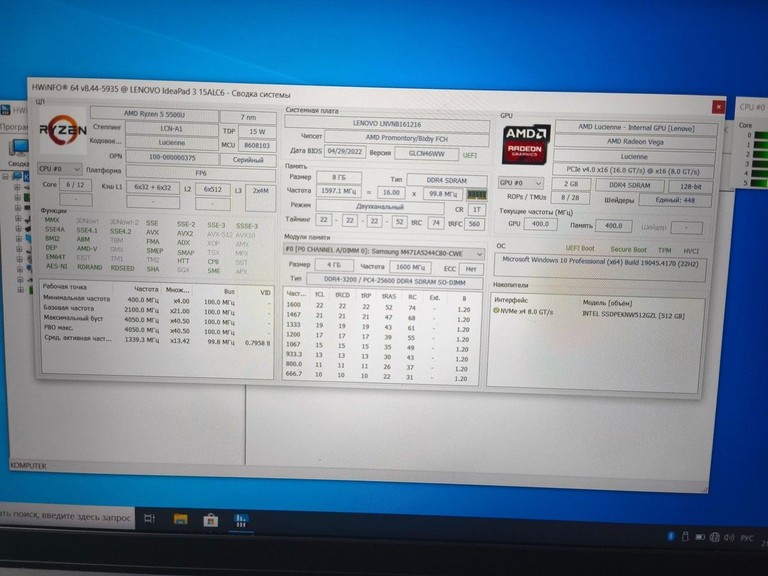Click the GLCN46WW BIOS version field

(427, 154)
